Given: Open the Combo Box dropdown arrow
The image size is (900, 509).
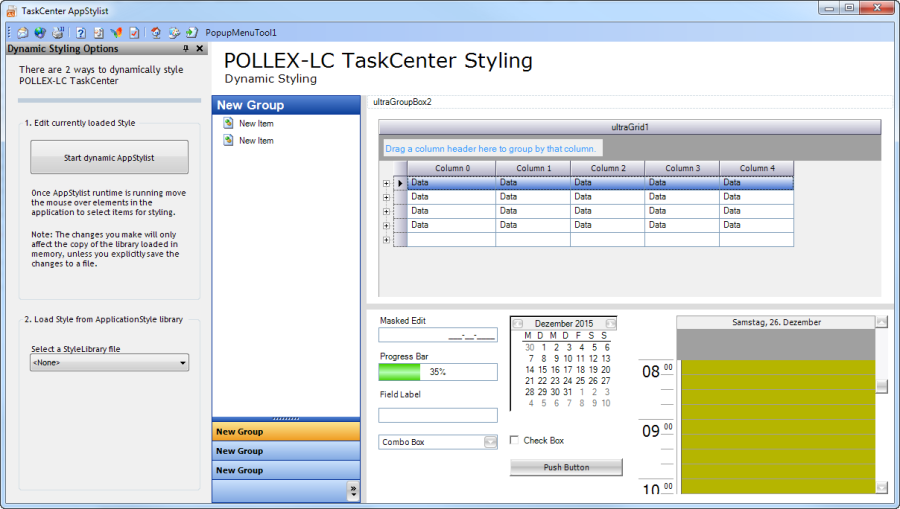Looking at the screenshot, I should coord(490,441).
